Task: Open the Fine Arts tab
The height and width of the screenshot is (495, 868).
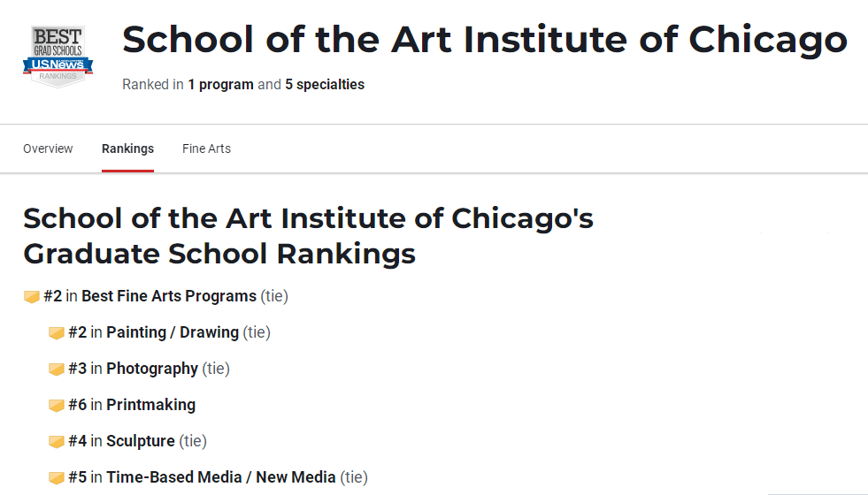Action: pyautogui.click(x=206, y=148)
